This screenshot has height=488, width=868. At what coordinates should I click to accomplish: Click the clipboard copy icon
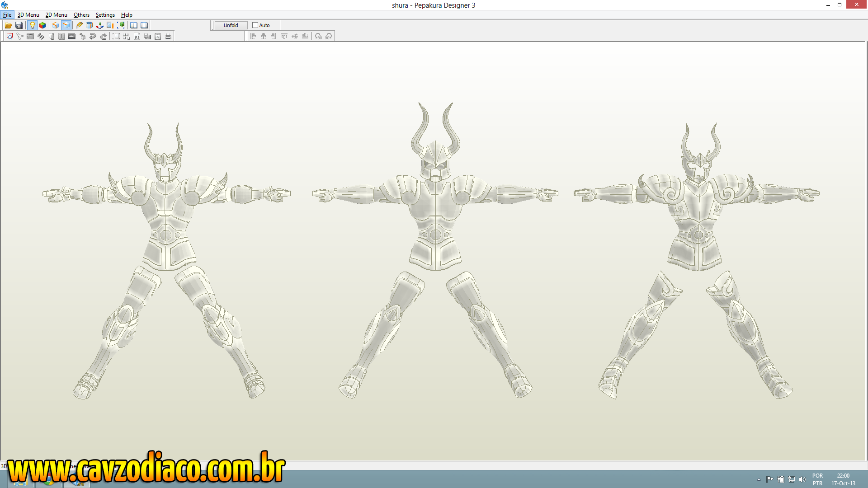(x=158, y=37)
